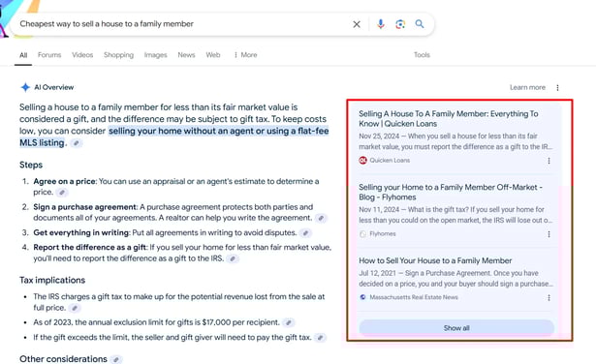The height and width of the screenshot is (364, 596).
Task: Click the Quicken Loans favicon
Action: (x=362, y=160)
